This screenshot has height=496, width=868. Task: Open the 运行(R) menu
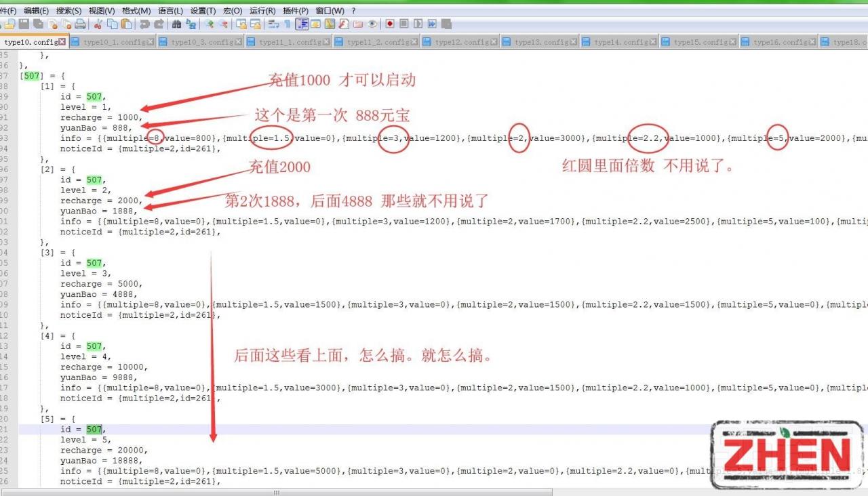[x=262, y=11]
